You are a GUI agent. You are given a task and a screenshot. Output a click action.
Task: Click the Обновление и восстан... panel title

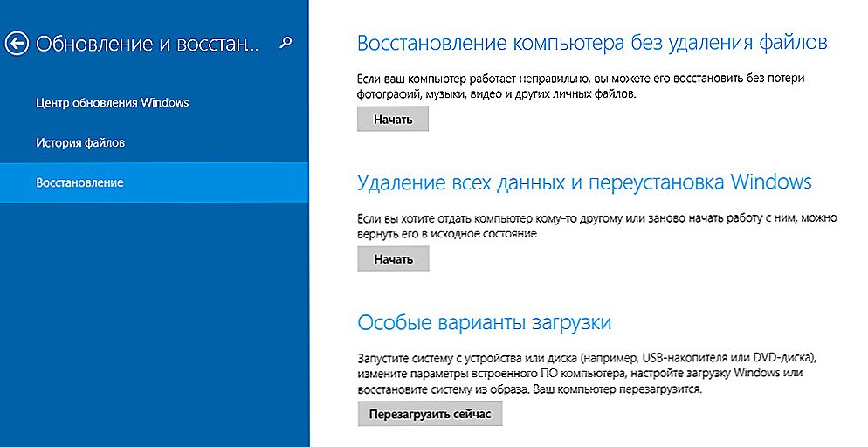pyautogui.click(x=148, y=43)
